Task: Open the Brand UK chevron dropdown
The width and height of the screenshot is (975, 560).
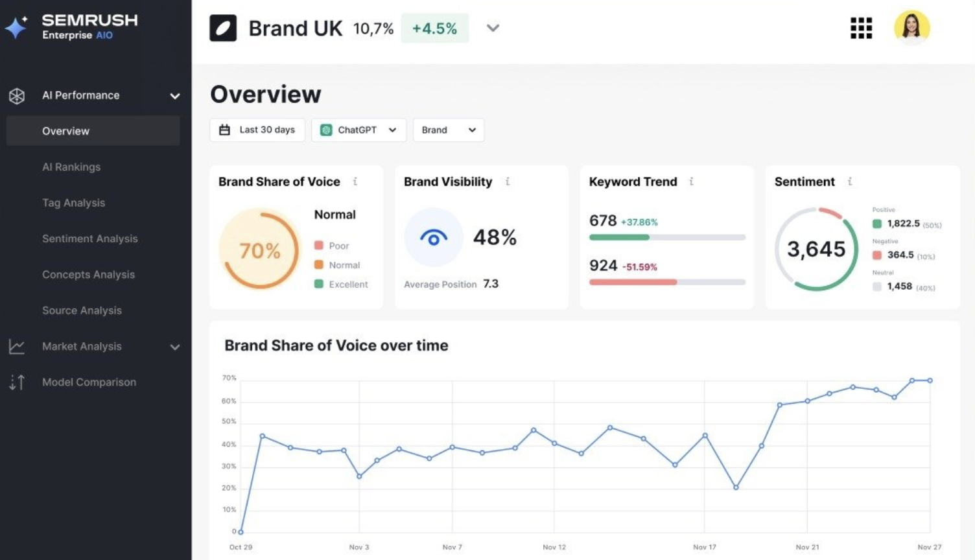Action: point(493,28)
